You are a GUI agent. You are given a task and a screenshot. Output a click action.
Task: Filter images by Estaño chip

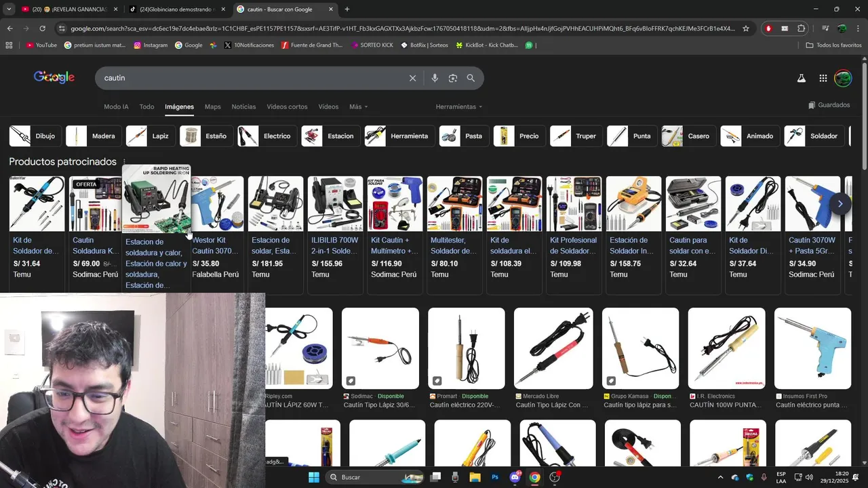click(x=207, y=136)
